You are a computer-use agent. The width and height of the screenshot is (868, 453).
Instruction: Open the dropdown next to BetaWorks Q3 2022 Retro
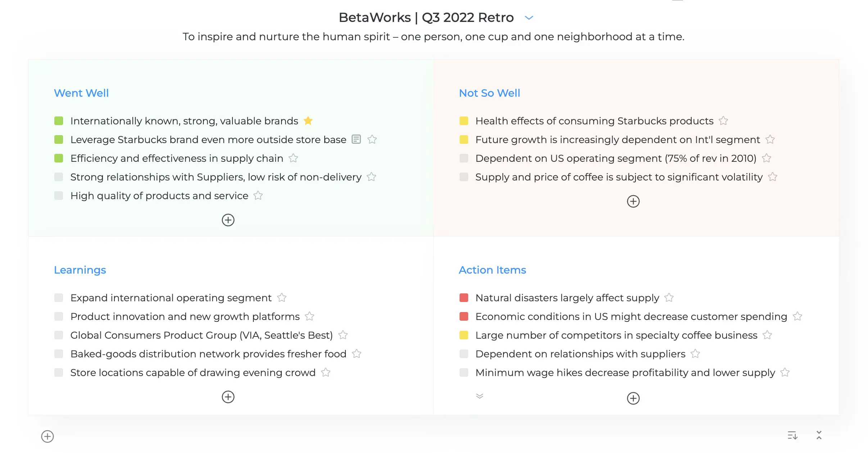click(x=529, y=17)
